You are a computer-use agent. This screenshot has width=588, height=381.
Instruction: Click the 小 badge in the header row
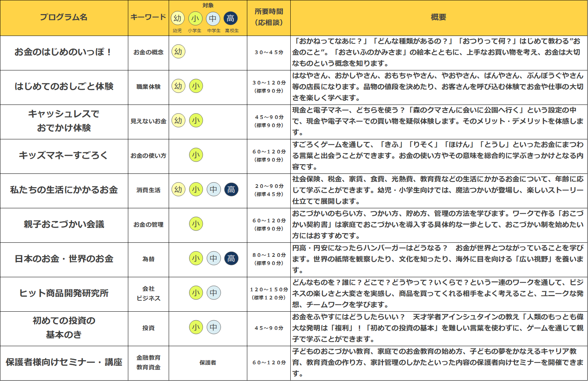tap(195, 19)
